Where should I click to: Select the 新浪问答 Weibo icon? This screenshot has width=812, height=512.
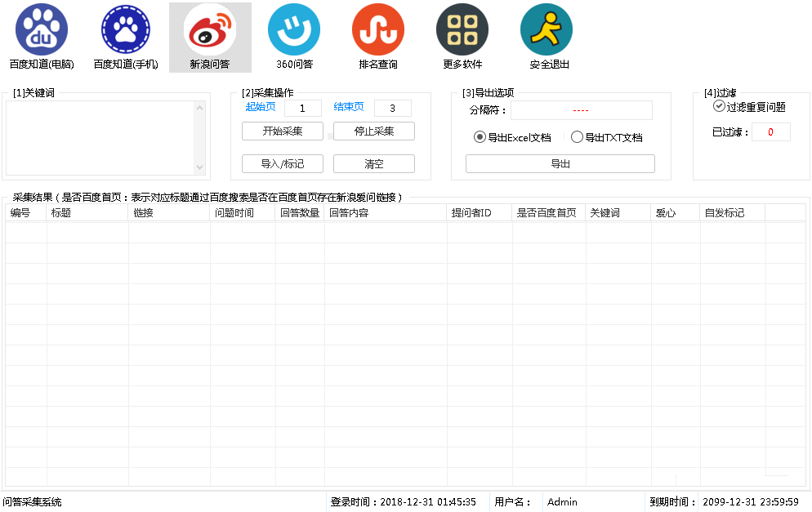[x=210, y=29]
